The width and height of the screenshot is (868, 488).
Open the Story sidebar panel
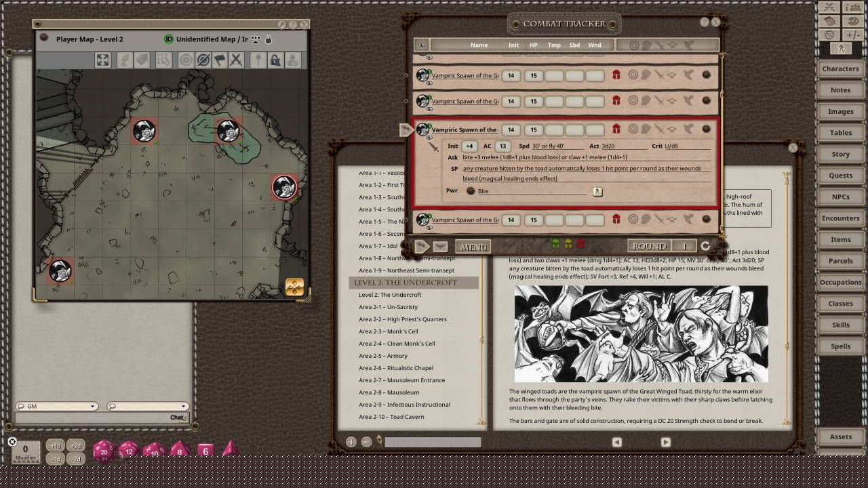(840, 154)
